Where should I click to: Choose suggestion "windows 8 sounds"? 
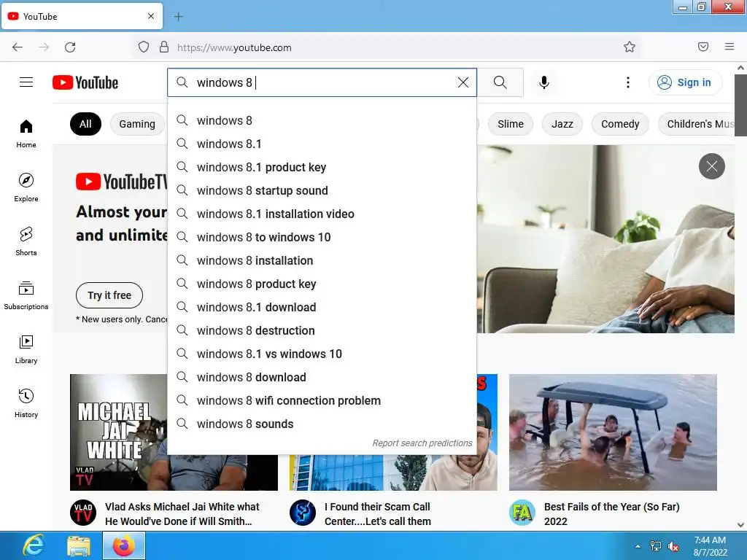click(x=322, y=424)
